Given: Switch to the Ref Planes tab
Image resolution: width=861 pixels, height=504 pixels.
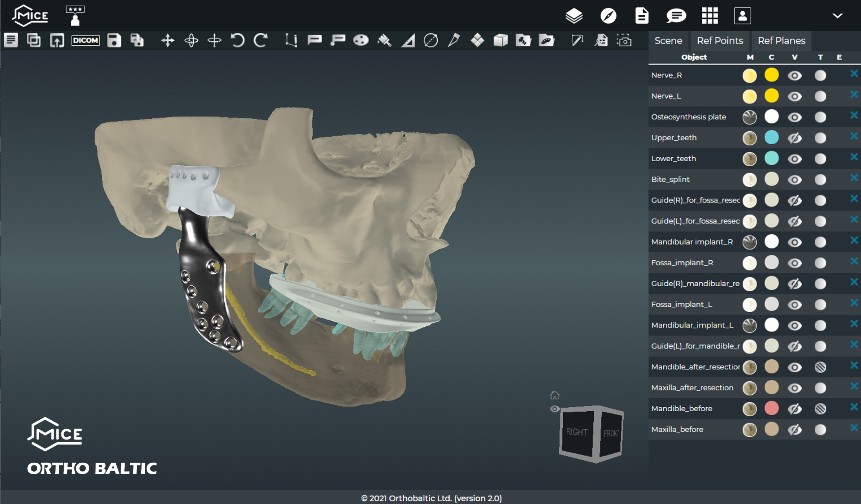Looking at the screenshot, I should click(x=781, y=40).
